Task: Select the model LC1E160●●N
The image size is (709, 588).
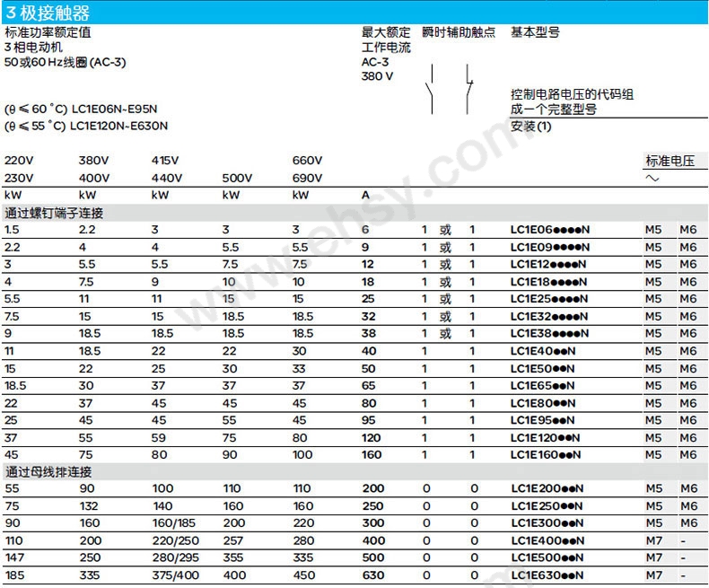Action: 546,454
